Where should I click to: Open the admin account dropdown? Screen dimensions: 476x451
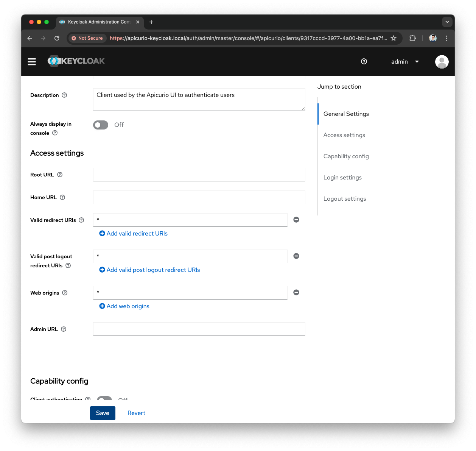coord(404,61)
